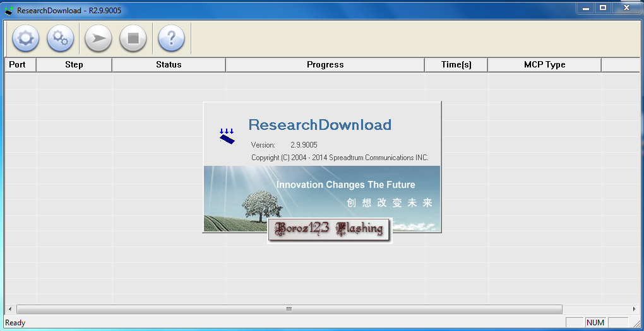The image size is (644, 331).
Task: Select the Time(s) column header
Action: coord(456,64)
